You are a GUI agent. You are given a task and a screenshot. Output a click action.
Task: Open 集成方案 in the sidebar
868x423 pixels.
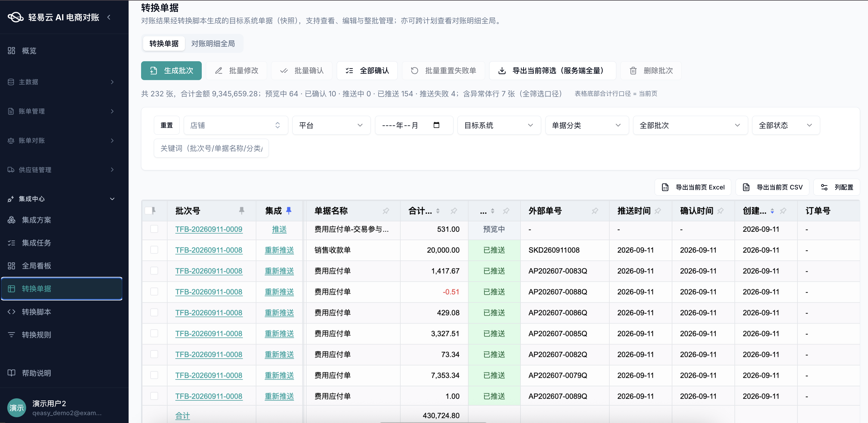coord(61,220)
